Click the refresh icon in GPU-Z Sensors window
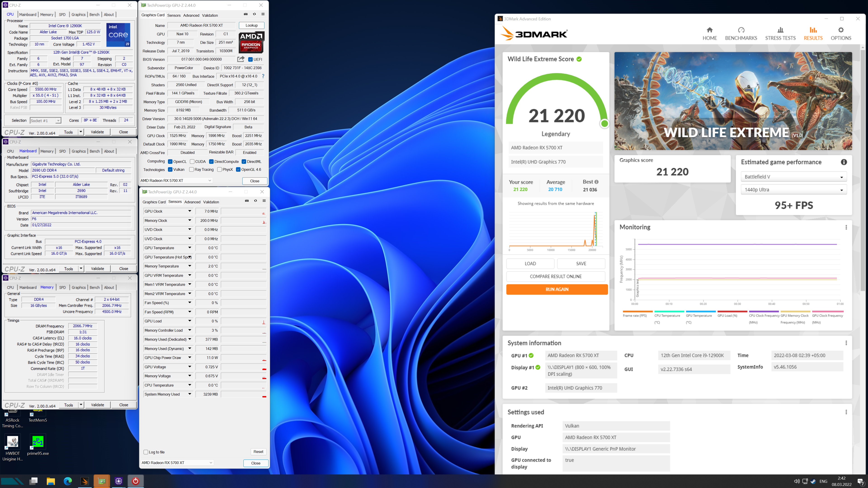 pos(255,201)
